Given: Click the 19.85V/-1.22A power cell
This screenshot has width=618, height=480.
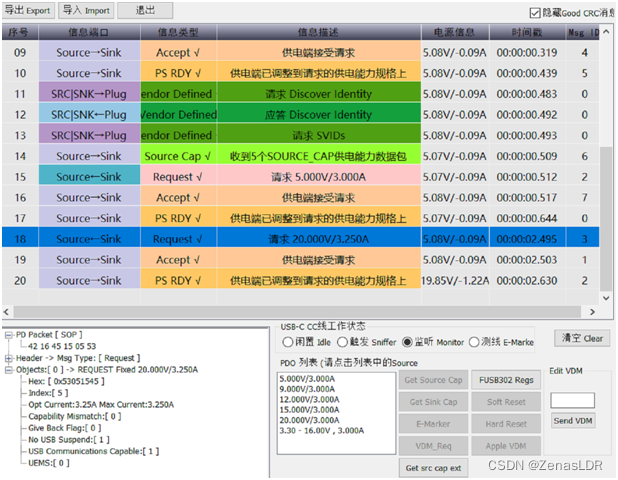Looking at the screenshot, I should 455,281.
